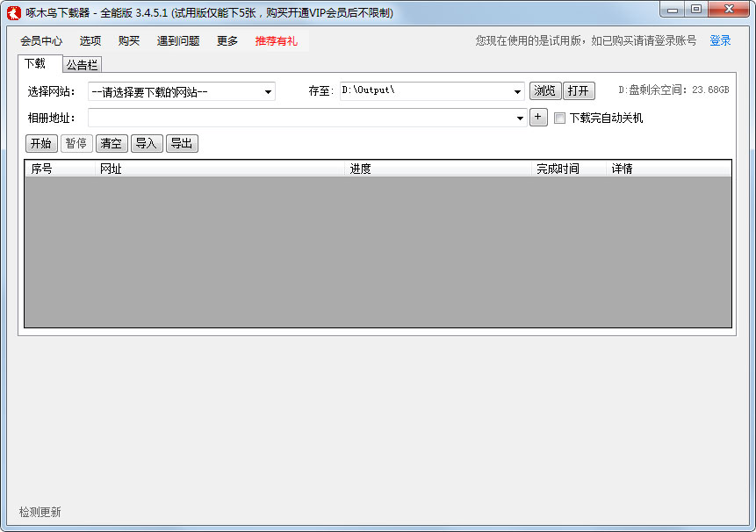This screenshot has height=532, width=756.
Task: Minimize the 啄木鸟下载器 window
Action: coord(673,9)
